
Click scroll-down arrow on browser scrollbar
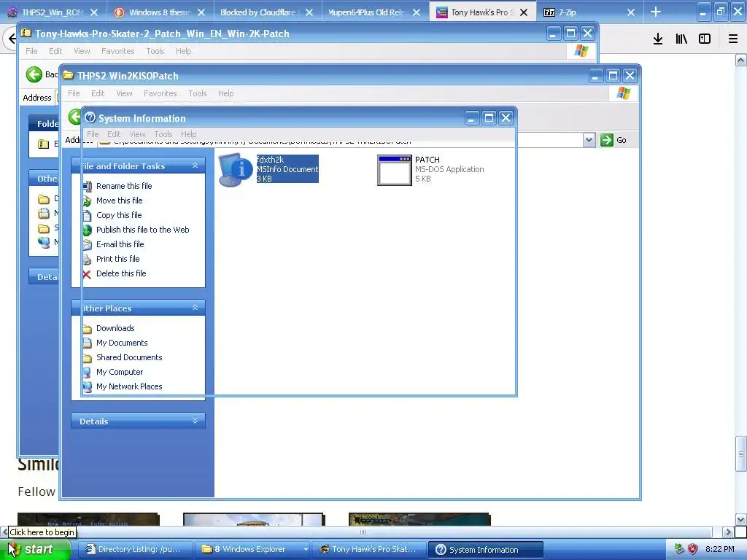[x=741, y=519]
